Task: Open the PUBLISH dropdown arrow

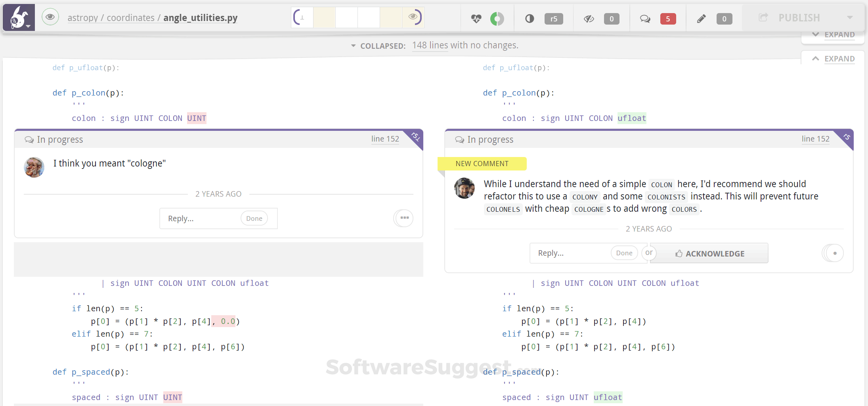Action: (850, 17)
